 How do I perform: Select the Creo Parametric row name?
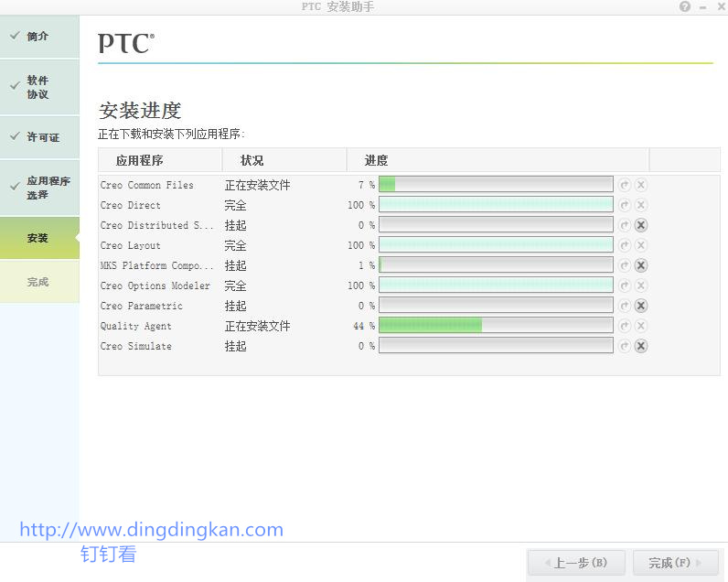click(142, 306)
